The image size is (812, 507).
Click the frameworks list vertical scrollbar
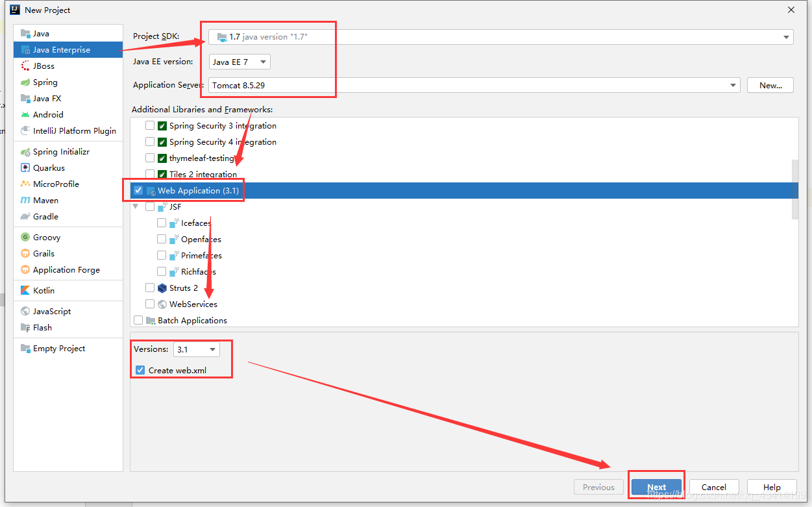tap(795, 190)
